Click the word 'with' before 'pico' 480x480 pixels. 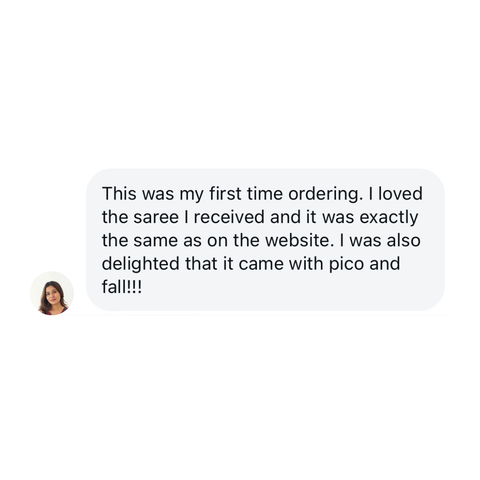pos(306,264)
